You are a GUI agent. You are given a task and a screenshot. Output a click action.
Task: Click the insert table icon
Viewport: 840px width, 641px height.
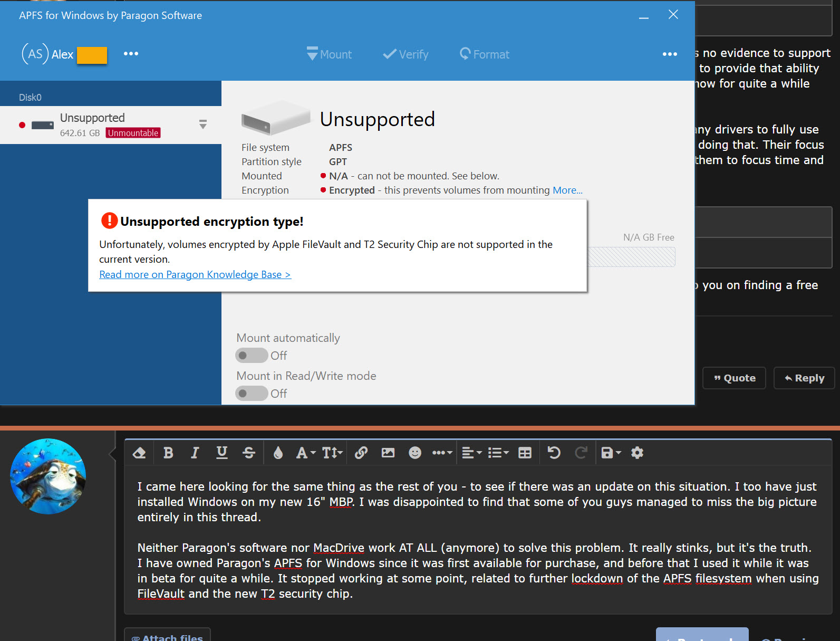point(525,453)
